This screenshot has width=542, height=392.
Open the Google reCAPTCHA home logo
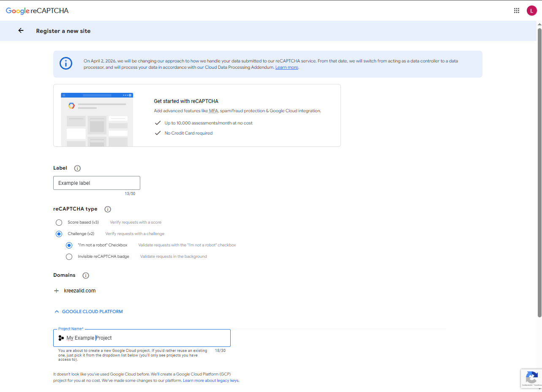click(x=37, y=11)
